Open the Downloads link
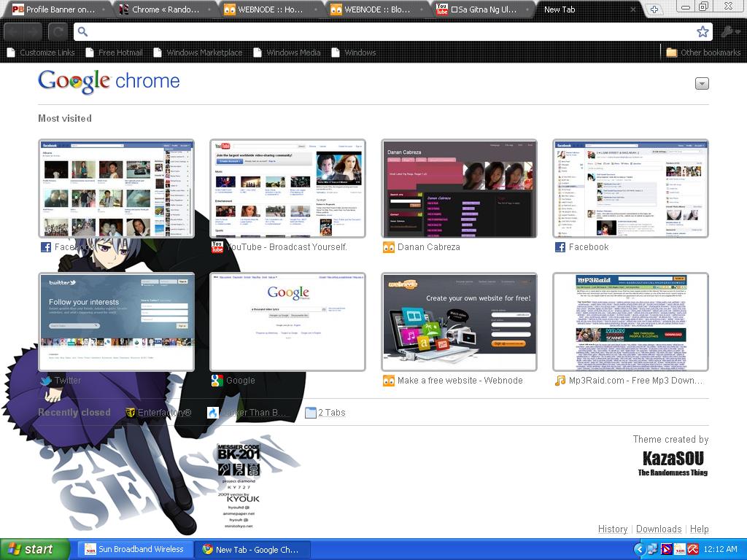Viewport: 747px width, 560px height. 658,529
